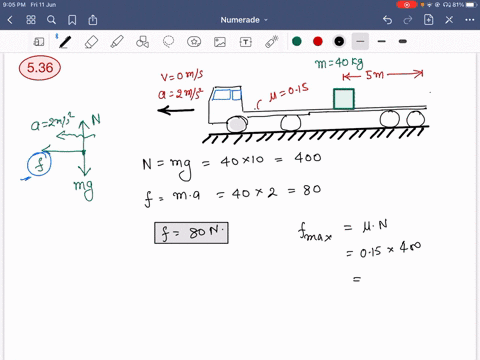Select the Lasso tool
Image resolution: width=480 pixels, height=360 pixels.
[x=168, y=42]
